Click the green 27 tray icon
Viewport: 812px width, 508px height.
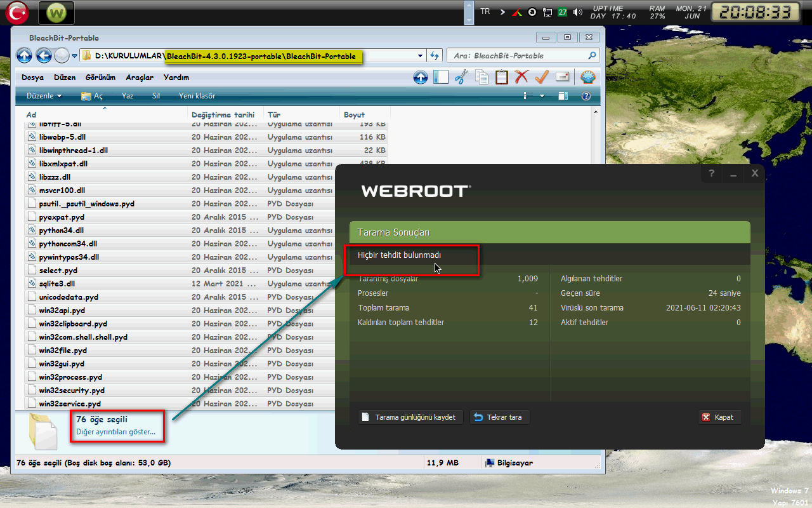click(563, 12)
